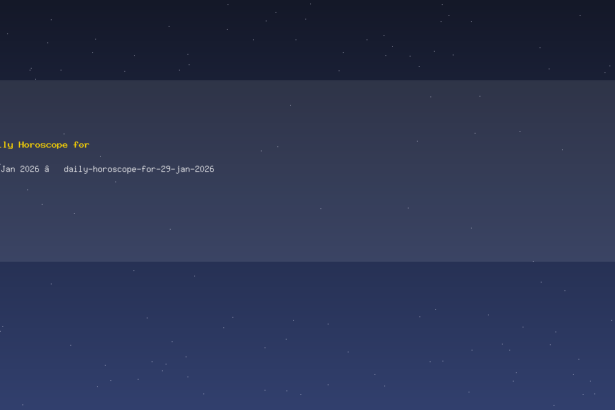This screenshot has width=615, height=410.
Task: Click the truncated letters before Horoscope
Action: tap(7, 145)
